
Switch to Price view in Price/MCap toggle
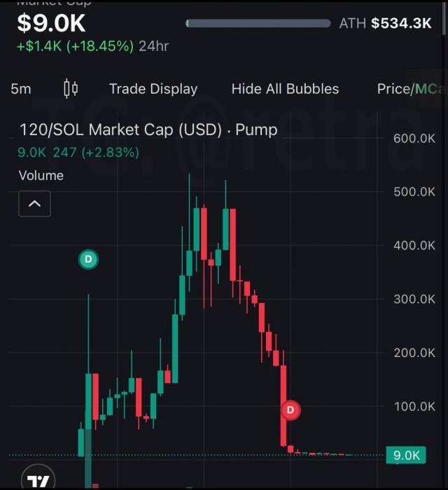394,89
